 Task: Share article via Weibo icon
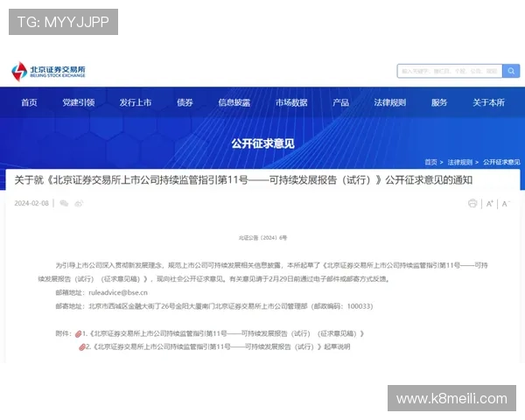pos(79,203)
